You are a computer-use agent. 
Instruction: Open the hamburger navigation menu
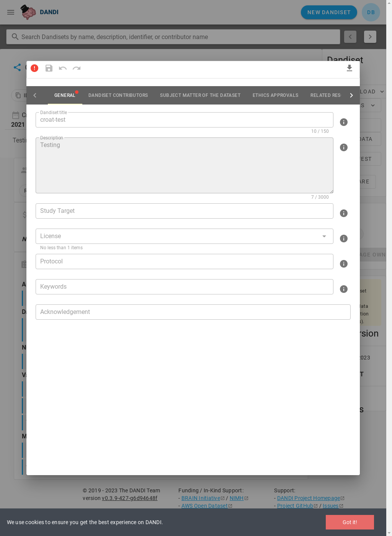coord(11,12)
